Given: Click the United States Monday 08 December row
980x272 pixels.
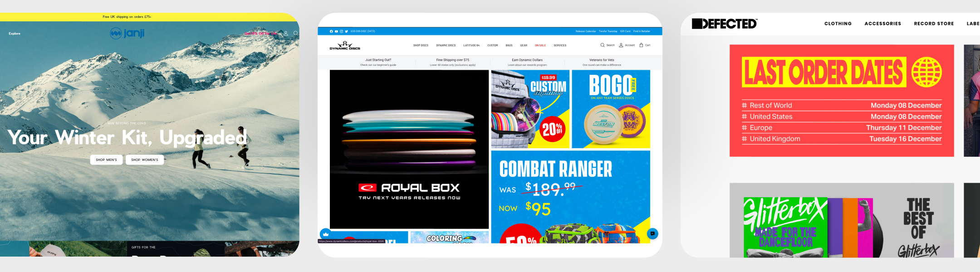Looking at the screenshot, I should pos(842,117).
